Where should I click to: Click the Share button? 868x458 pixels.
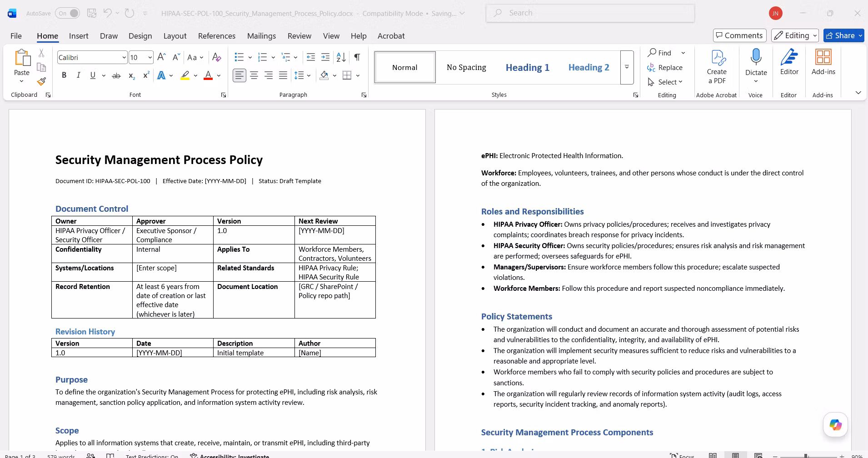click(843, 35)
